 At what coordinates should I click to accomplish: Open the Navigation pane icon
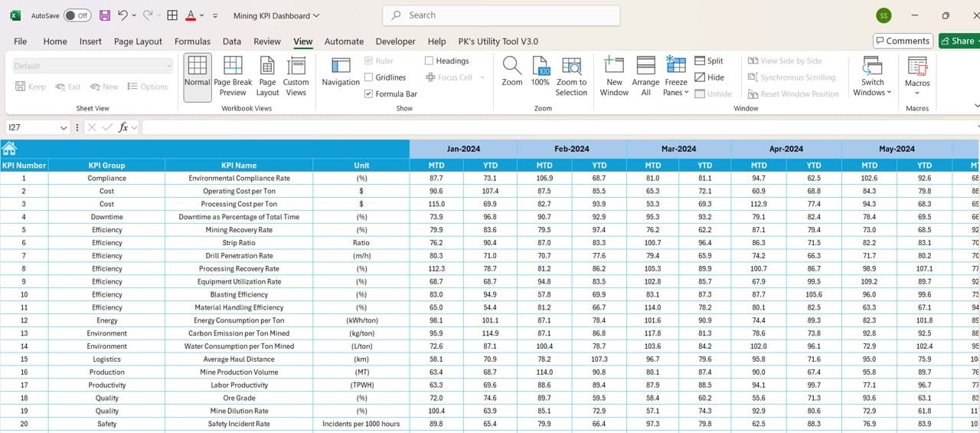pos(341,67)
